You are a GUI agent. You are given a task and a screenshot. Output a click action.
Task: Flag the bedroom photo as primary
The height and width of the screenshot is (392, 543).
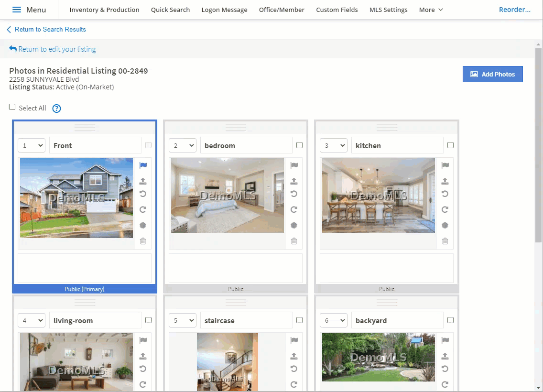click(x=294, y=165)
